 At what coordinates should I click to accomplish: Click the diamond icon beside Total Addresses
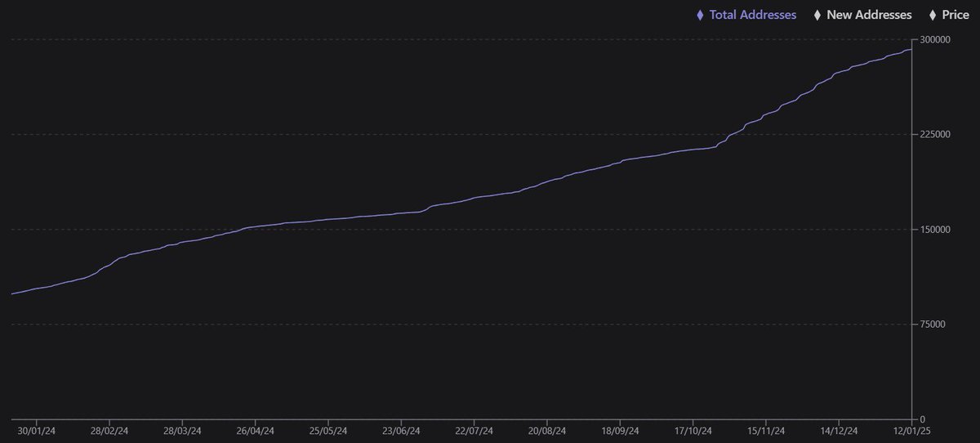[699, 15]
